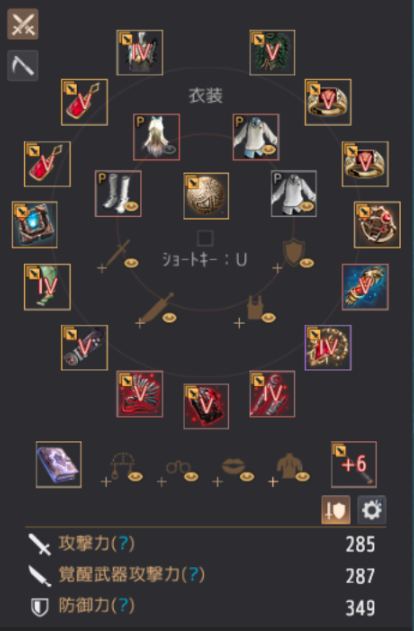Click the sword and shield stats button

click(x=336, y=510)
